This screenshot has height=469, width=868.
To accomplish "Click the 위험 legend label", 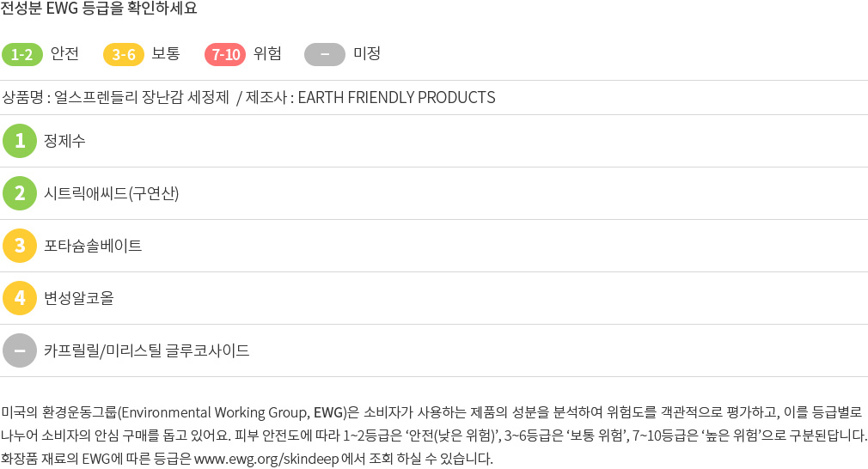I will pos(267,53).
